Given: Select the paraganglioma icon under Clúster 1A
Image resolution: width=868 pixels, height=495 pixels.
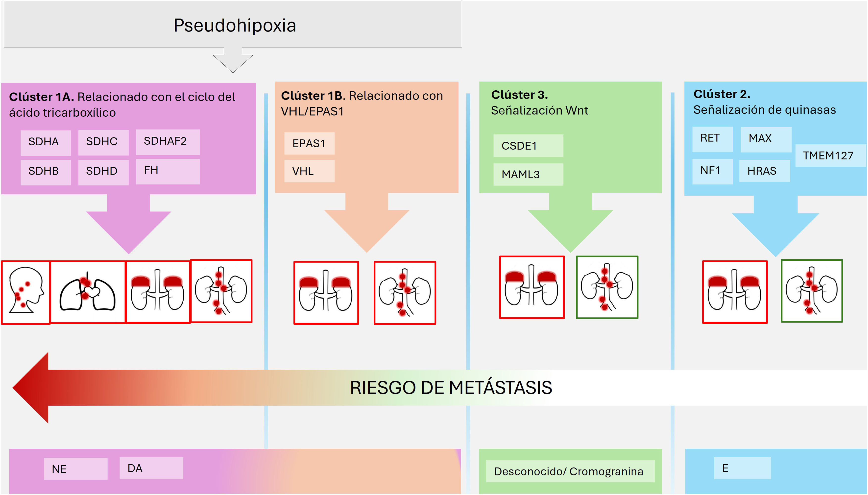Looking at the screenshot, I should [221, 291].
